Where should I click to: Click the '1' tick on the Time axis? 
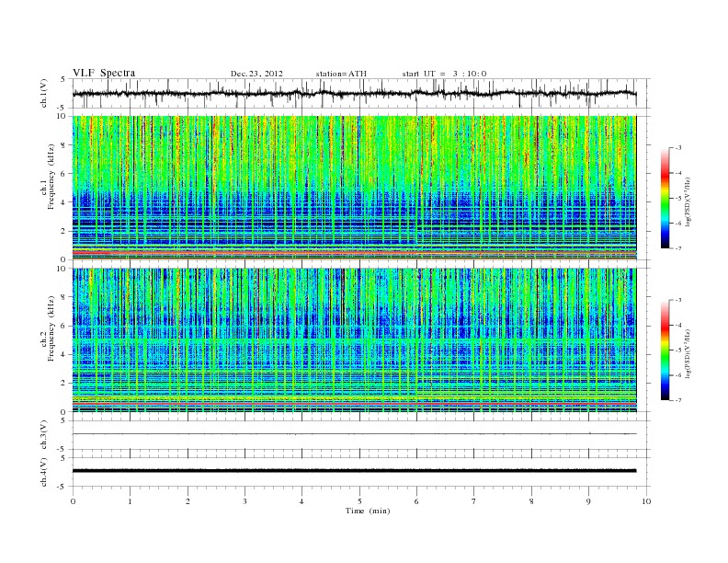[130, 501]
